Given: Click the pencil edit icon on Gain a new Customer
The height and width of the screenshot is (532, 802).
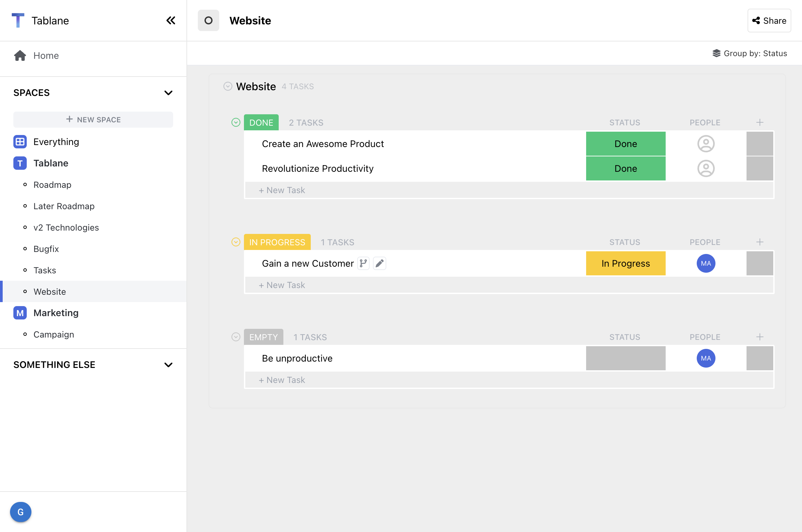Looking at the screenshot, I should click(379, 263).
